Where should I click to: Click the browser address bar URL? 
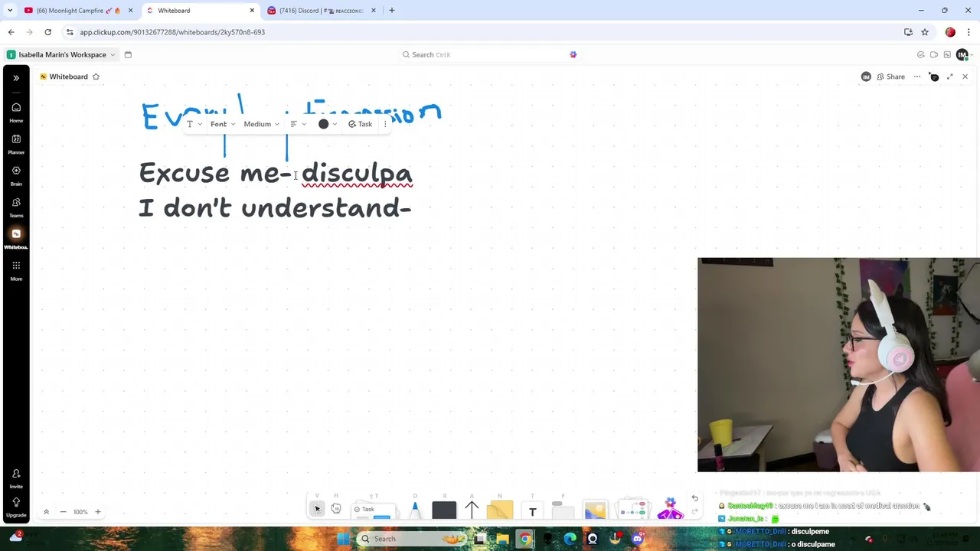coord(172,32)
